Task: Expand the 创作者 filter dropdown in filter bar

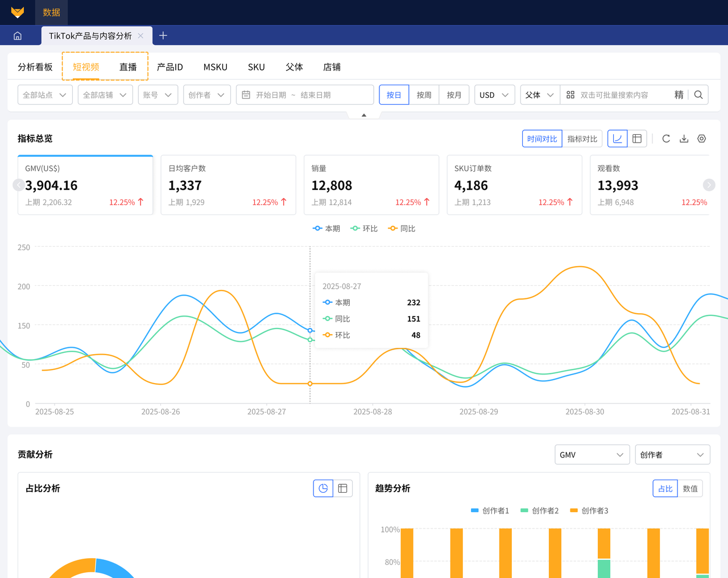Action: pos(207,95)
